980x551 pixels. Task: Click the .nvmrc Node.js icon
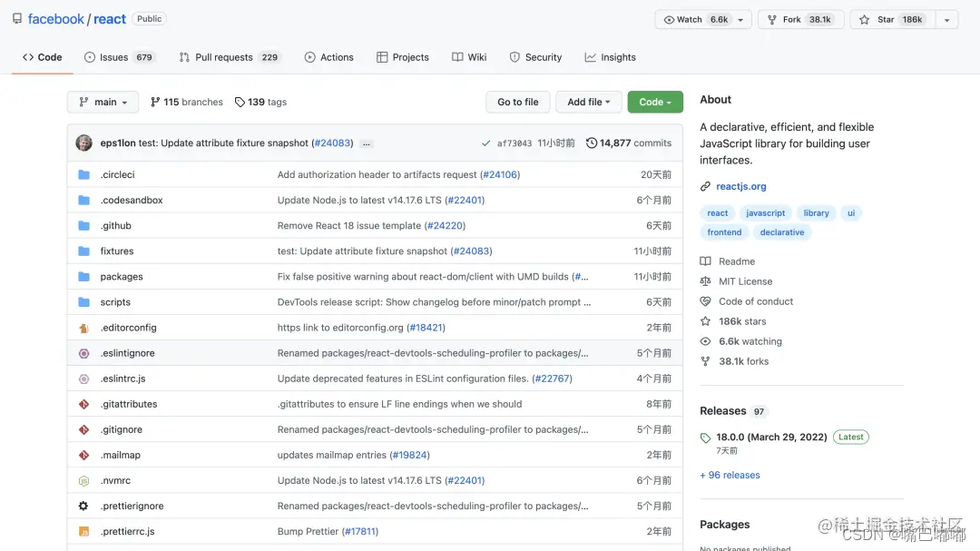point(83,481)
